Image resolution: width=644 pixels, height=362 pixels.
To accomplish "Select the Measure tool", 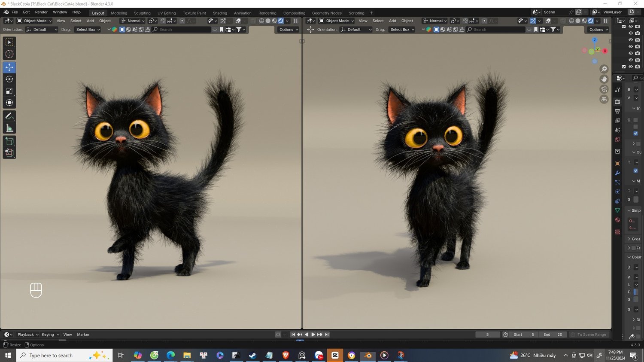I will click(x=9, y=128).
